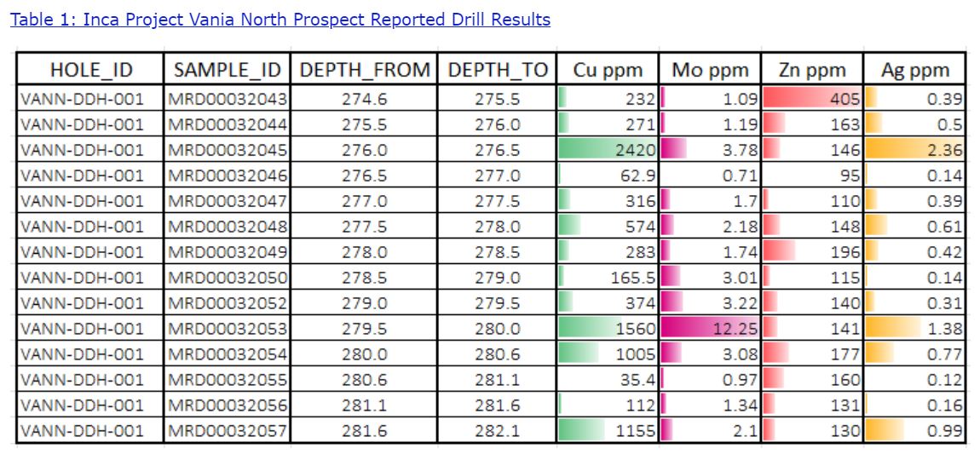
Task: Click the HOLE_ID column header
Action: point(91,70)
